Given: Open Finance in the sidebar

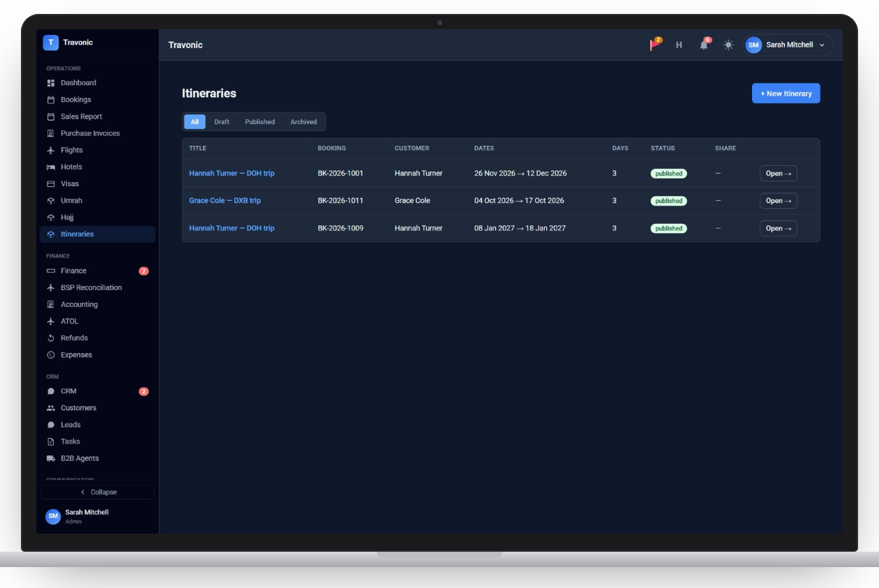Looking at the screenshot, I should 98,271.
